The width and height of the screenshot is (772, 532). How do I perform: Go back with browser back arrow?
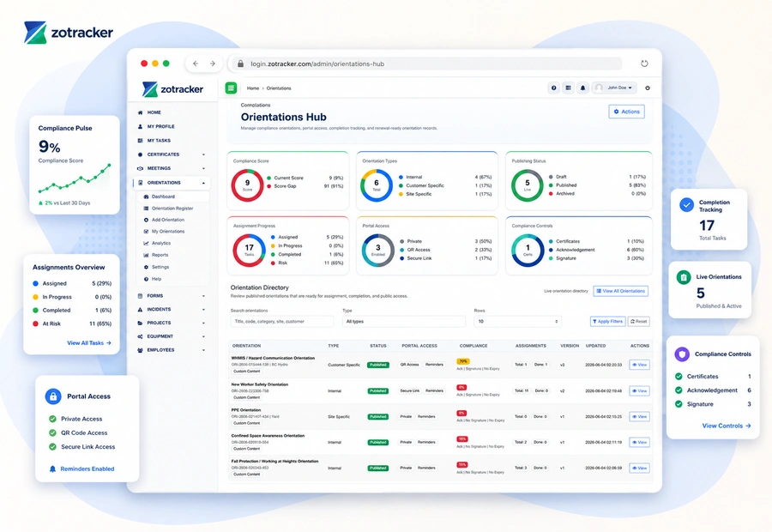196,63
